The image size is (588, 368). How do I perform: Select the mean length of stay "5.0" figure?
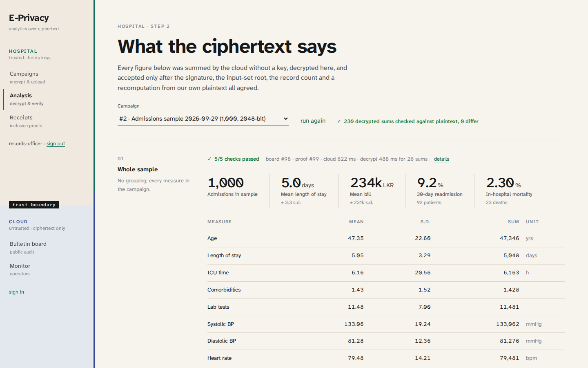point(291,183)
